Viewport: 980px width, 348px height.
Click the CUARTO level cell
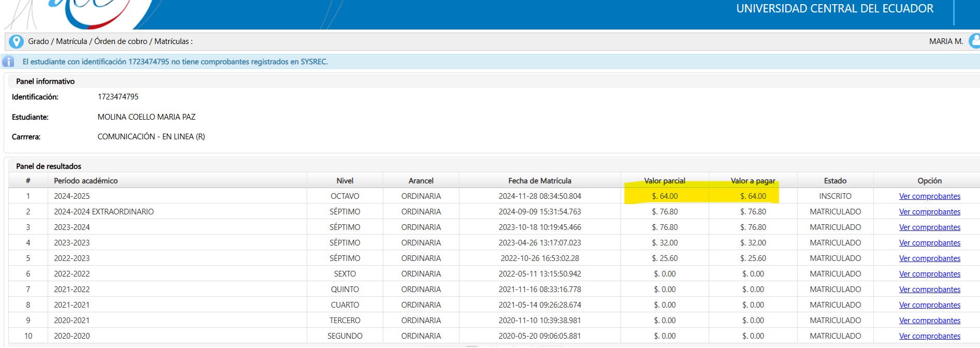pyautogui.click(x=345, y=305)
